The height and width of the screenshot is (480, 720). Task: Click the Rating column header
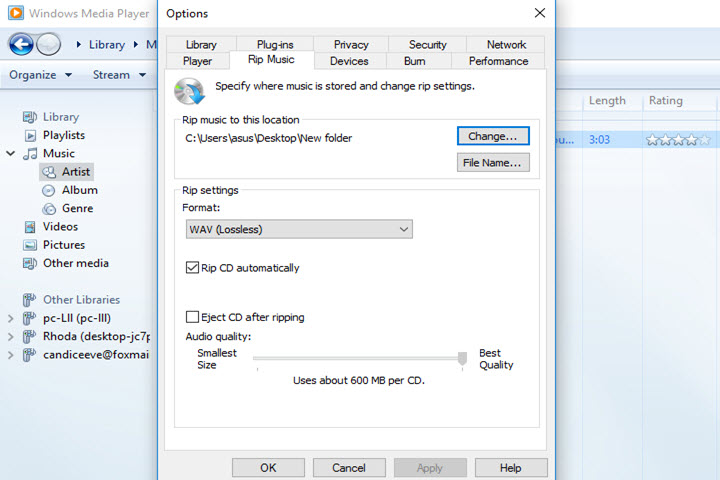pos(666,101)
